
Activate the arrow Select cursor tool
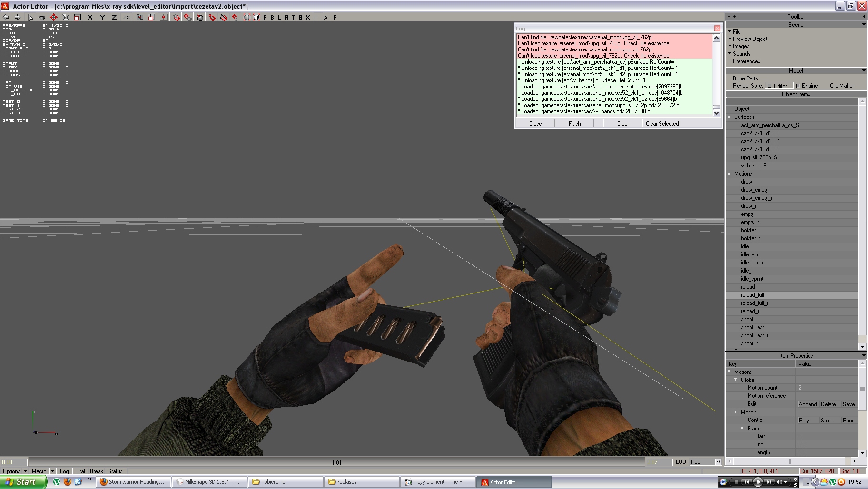pyautogui.click(x=30, y=17)
